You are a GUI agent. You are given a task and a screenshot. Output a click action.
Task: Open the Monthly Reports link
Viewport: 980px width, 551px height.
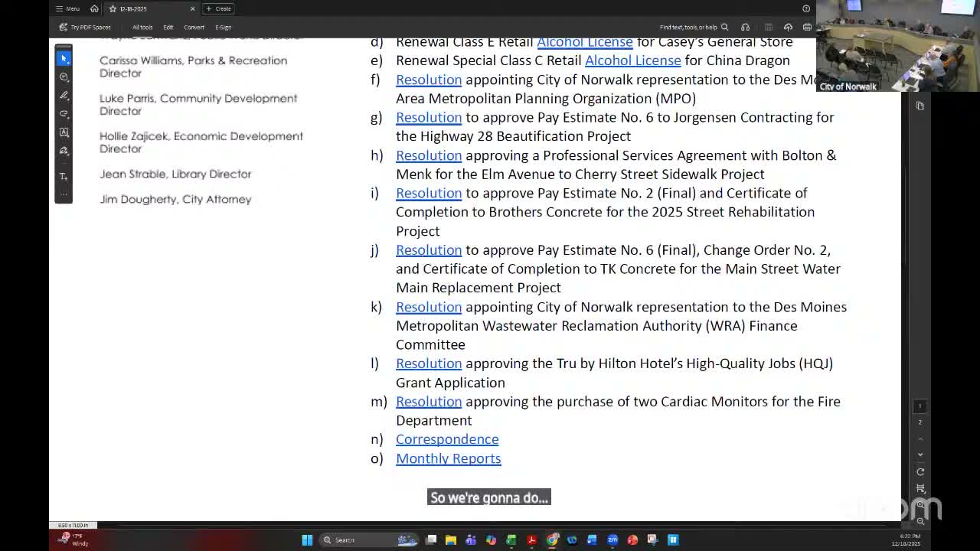click(x=448, y=458)
